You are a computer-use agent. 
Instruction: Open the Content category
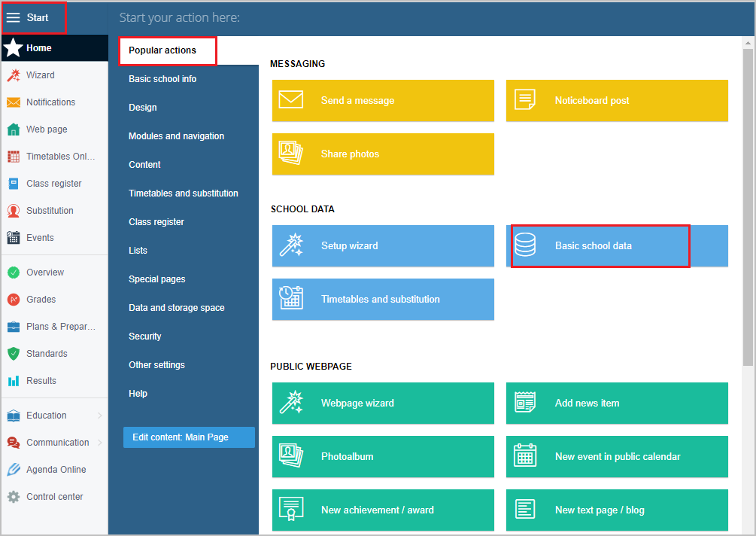coord(144,165)
